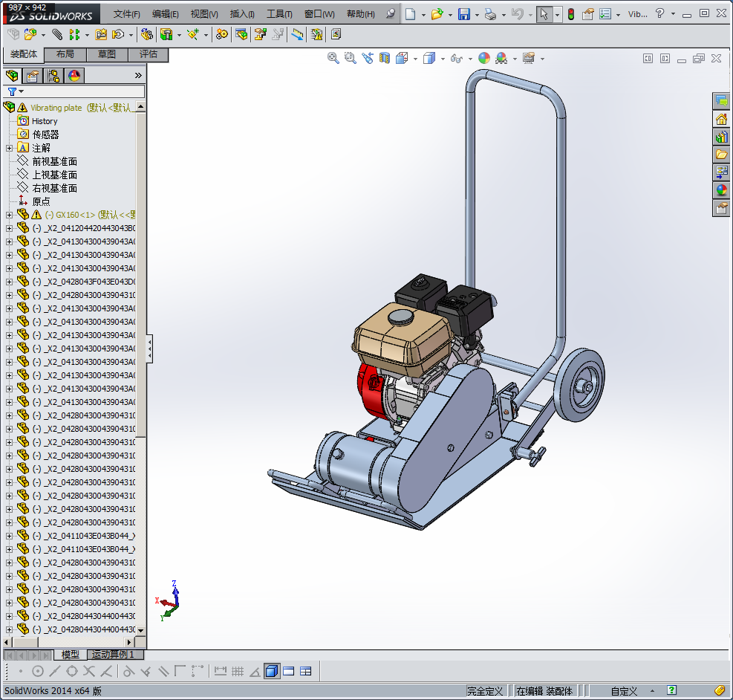Expand the 注解 folder in the tree
The image size is (733, 700).
pos(9,148)
